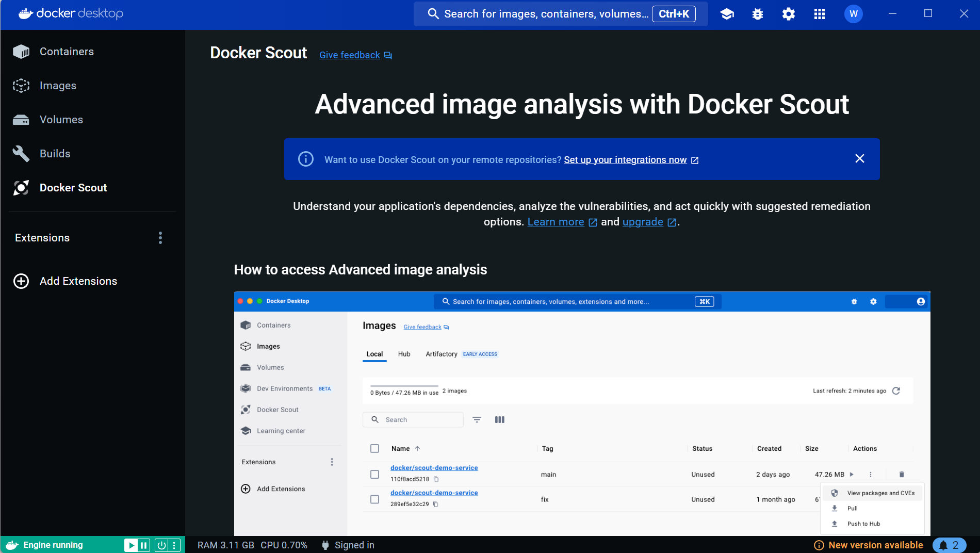Click the search bar for images, containers, volumes
Image resolution: width=980 pixels, height=553 pixels.
(x=561, y=14)
